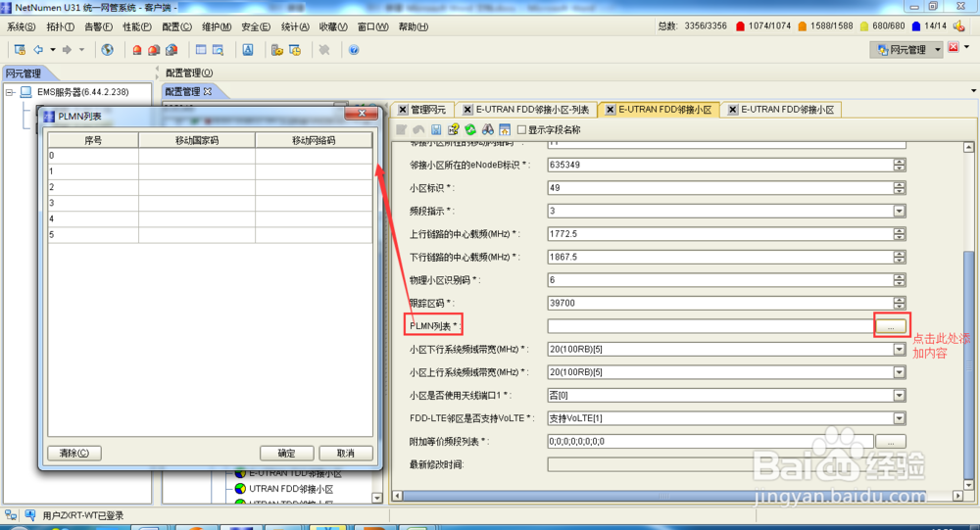
Task: Select UTRAN FDD邻接小区 tree item
Action: [291, 489]
